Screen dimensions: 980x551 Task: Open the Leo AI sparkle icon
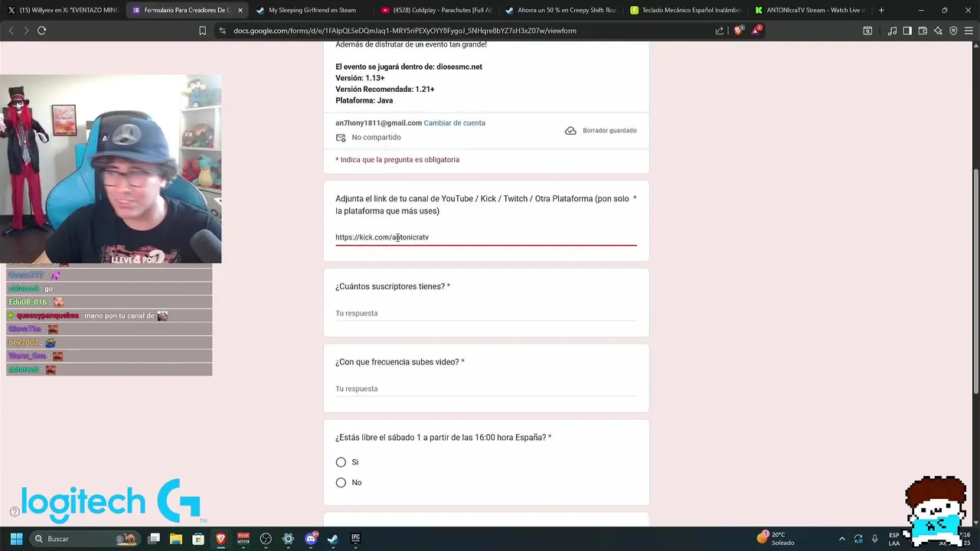pyautogui.click(x=938, y=31)
